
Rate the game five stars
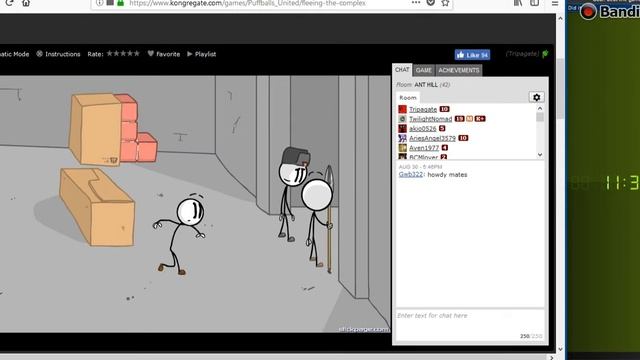pos(137,53)
